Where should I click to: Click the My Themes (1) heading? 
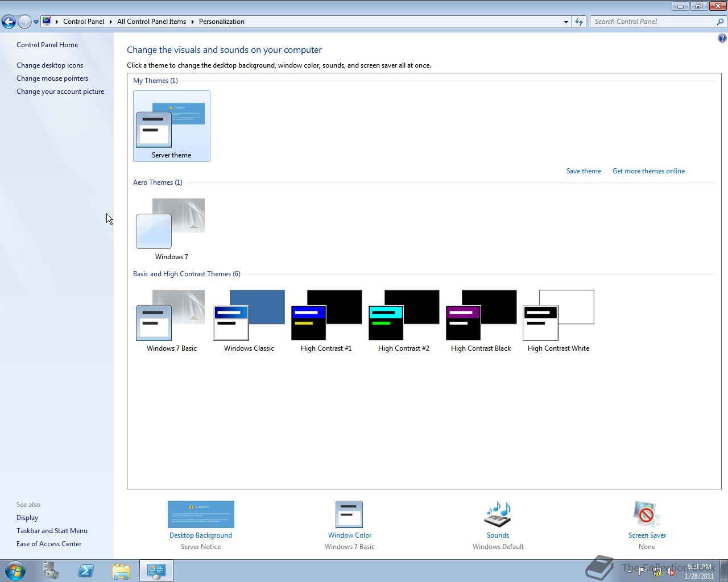coord(155,81)
